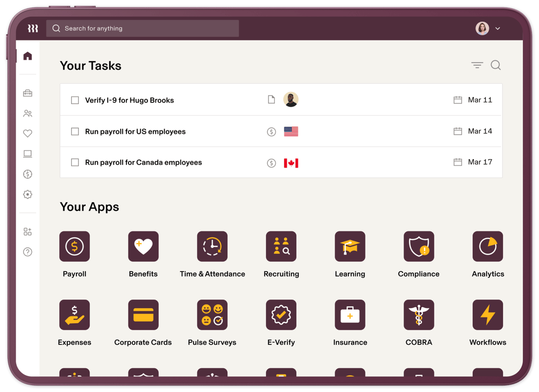This screenshot has width=539, height=392.
Task: Launch the E-Verify app
Action: point(281,315)
